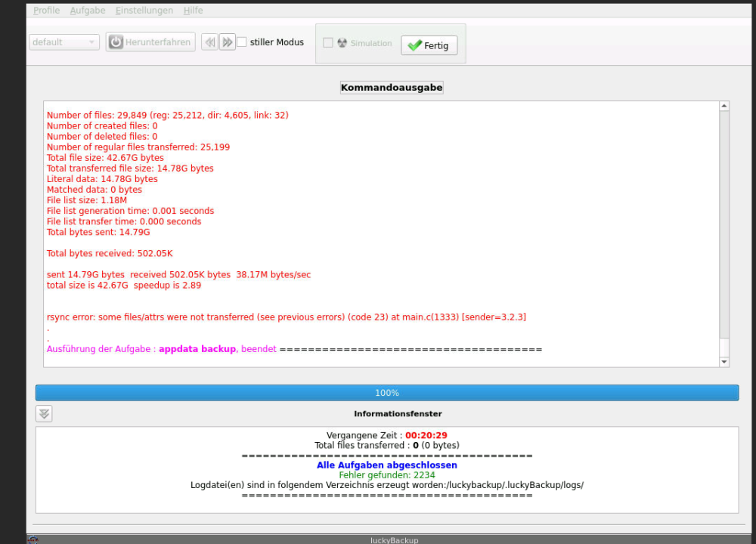Click 'Fehler gefunden: 2234' text
This screenshot has height=544, width=756.
tap(386, 475)
